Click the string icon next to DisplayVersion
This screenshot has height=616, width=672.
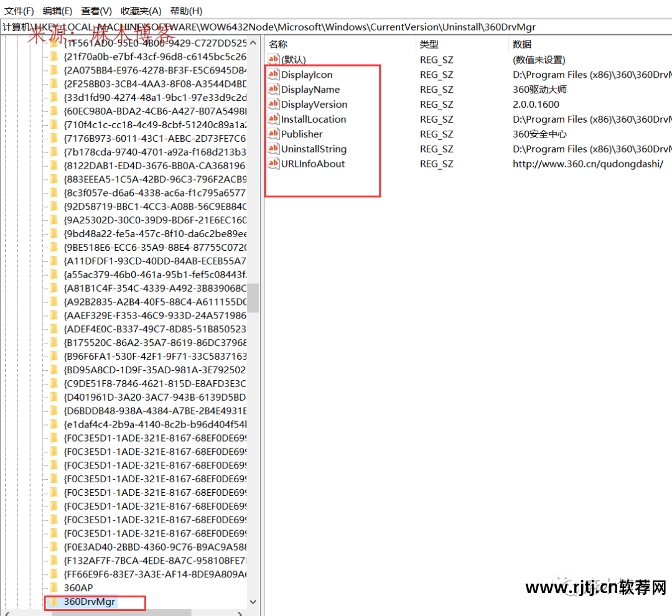coord(273,104)
